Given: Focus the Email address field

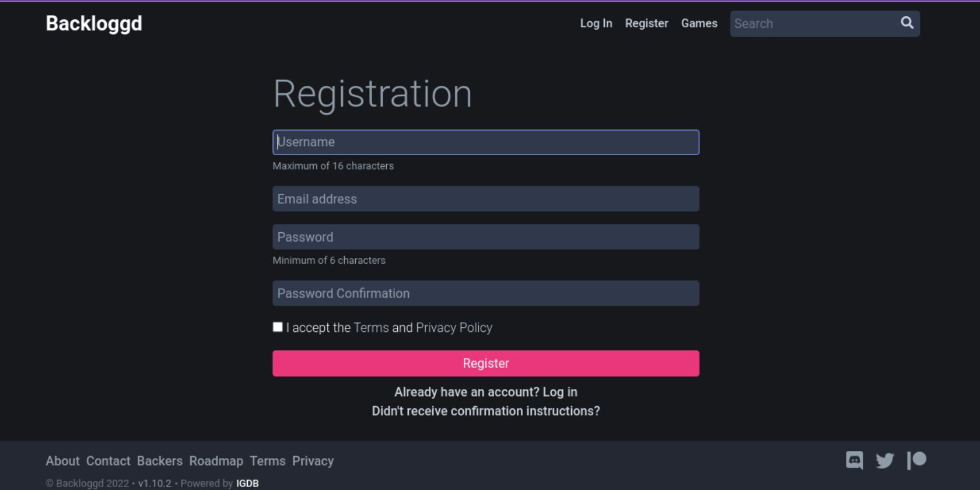Looking at the screenshot, I should tap(486, 199).
